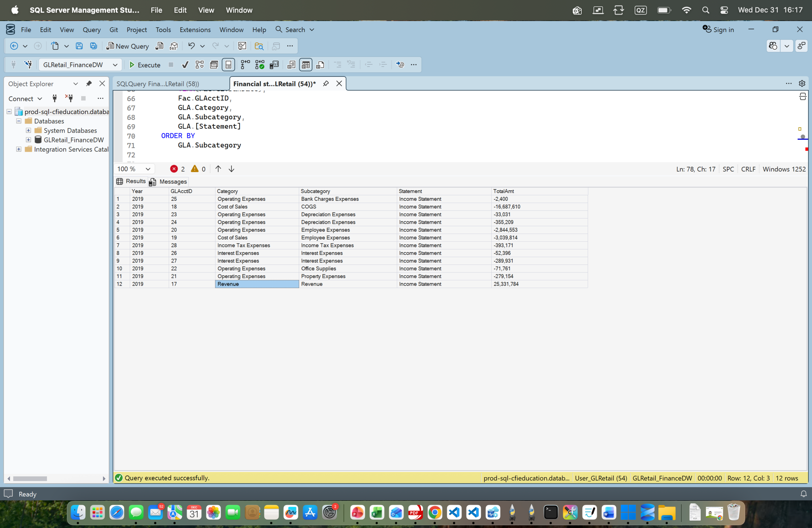812x528 pixels.
Task: Open the 100 % zoom dropdown
Action: 148,169
